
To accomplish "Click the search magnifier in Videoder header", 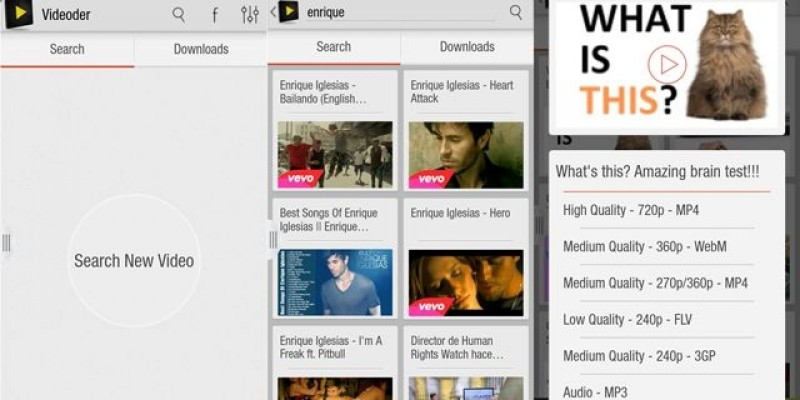I will click(179, 14).
